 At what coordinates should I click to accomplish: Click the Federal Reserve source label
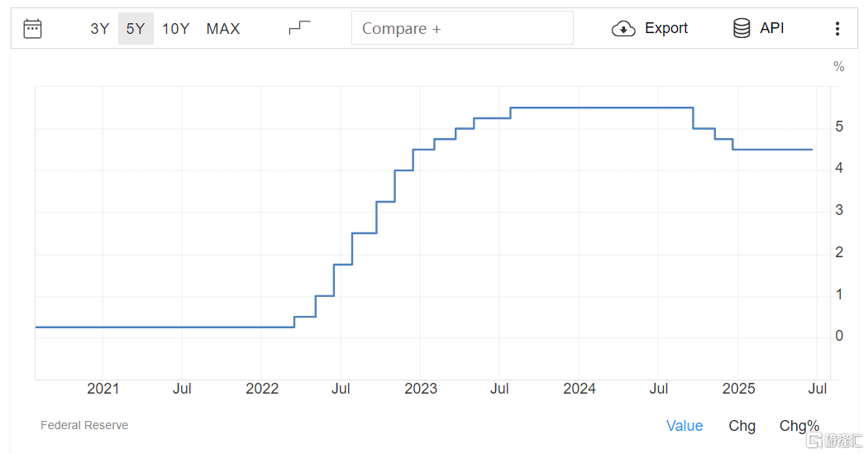[x=84, y=425]
